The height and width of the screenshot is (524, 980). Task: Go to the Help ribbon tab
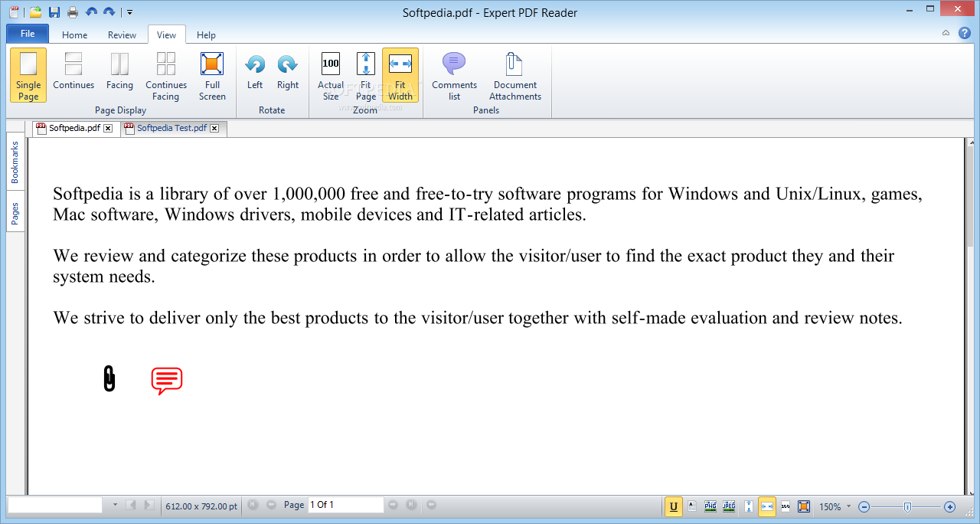coord(206,34)
